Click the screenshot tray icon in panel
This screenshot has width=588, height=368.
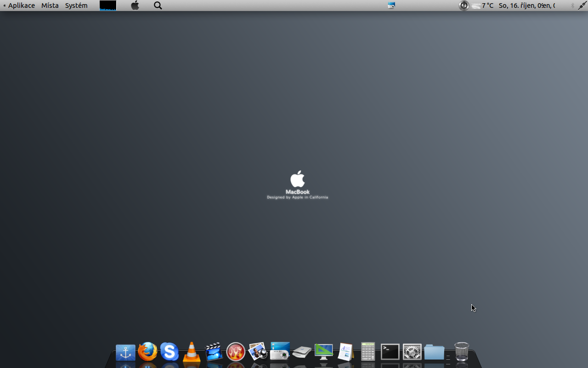391,6
